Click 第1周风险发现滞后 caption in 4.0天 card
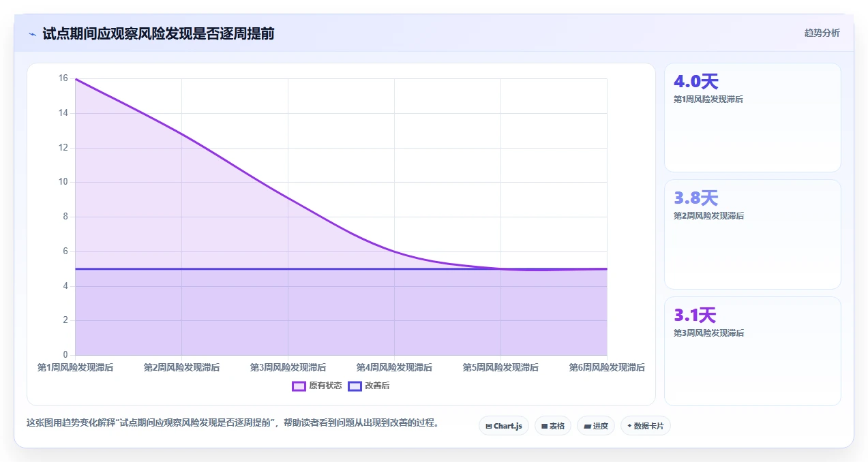 tap(708, 99)
